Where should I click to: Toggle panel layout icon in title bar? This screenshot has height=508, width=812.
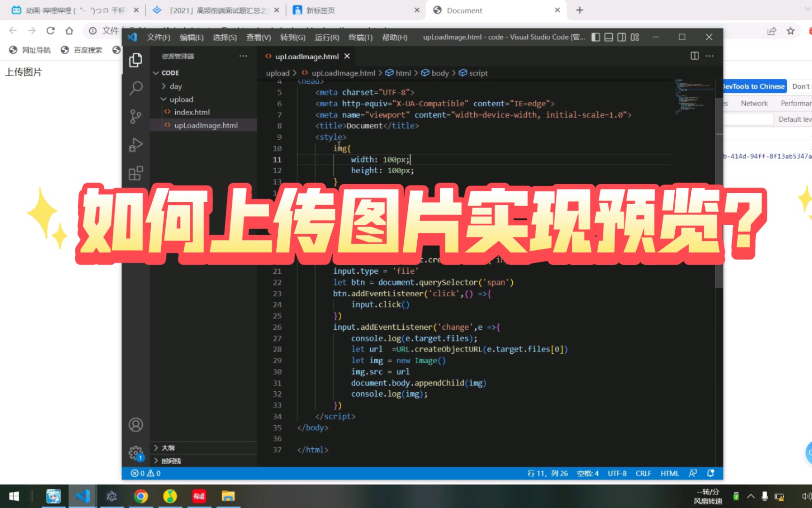[609, 37]
